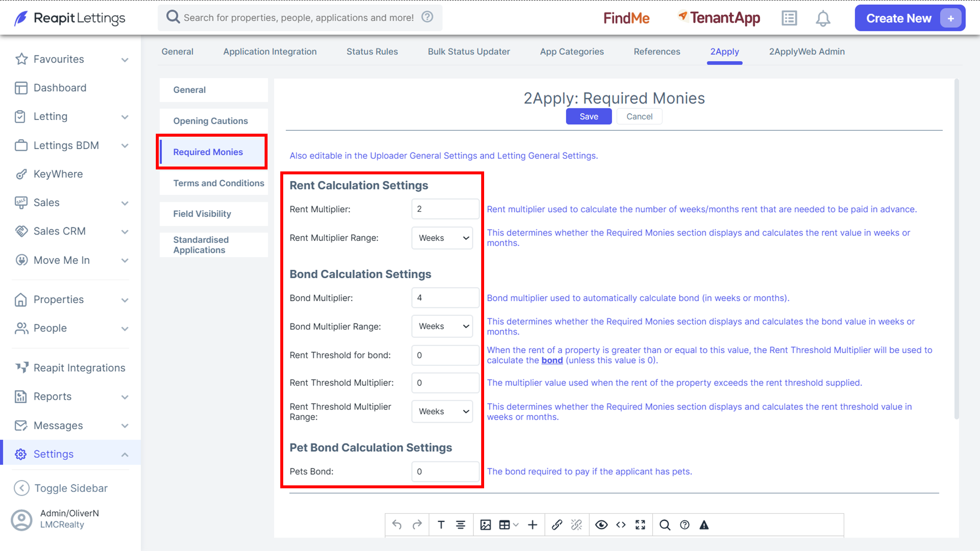This screenshot has height=551, width=980.
Task: Open the notifications bell
Action: (x=823, y=19)
